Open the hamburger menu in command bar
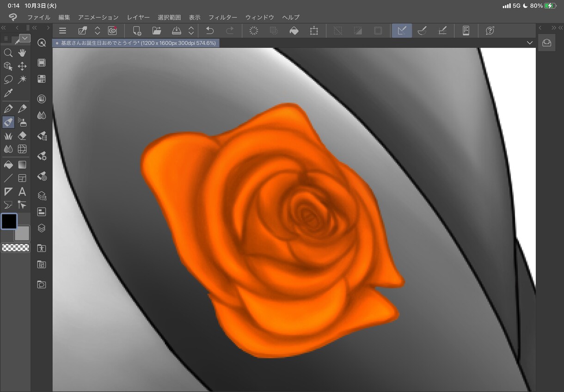The width and height of the screenshot is (564, 392). point(62,31)
